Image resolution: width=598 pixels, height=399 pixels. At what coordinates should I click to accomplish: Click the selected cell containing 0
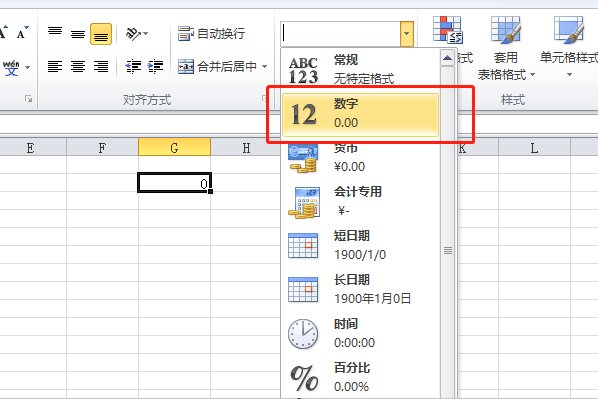coord(174,183)
